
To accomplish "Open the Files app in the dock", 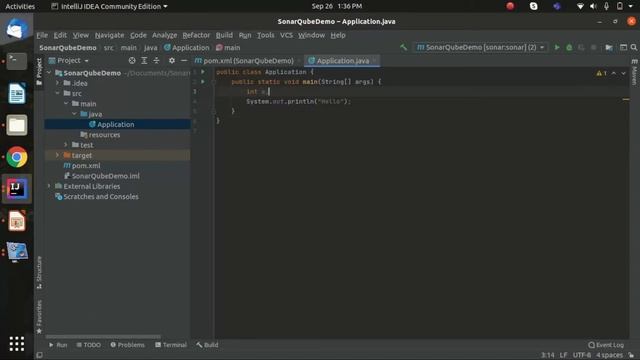I will (17, 125).
